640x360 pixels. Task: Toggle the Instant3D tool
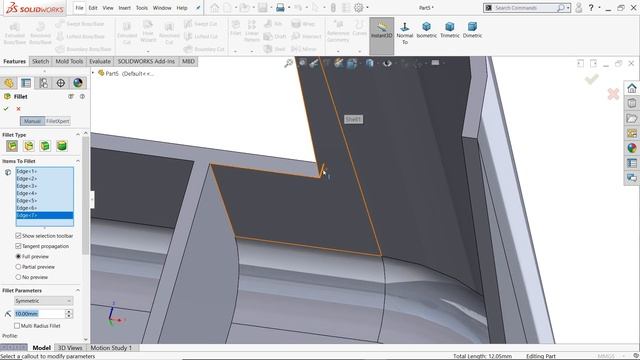(x=382, y=36)
